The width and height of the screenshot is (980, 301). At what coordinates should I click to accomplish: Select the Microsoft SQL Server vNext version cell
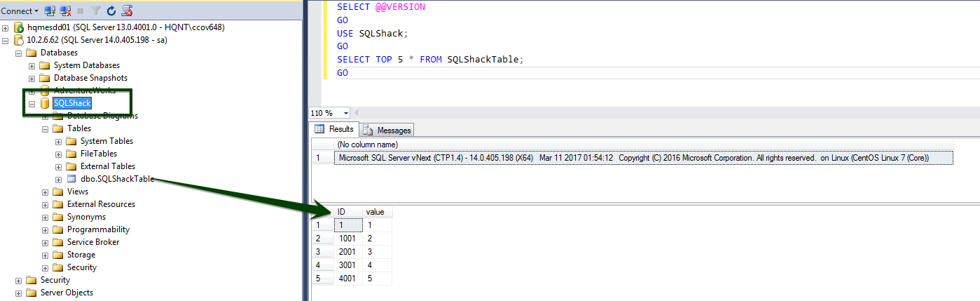(644, 158)
